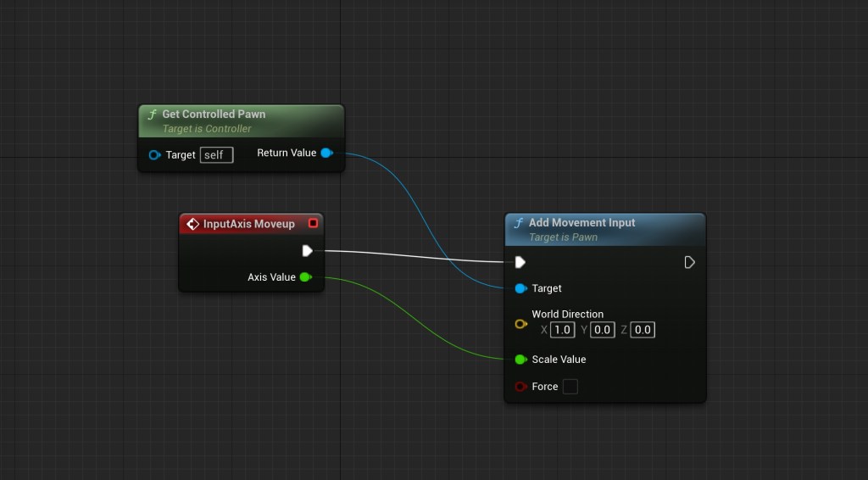Viewport: 868px width, 480px height.
Task: Click Add Movement Input's execution input pin
Action: [x=520, y=262]
